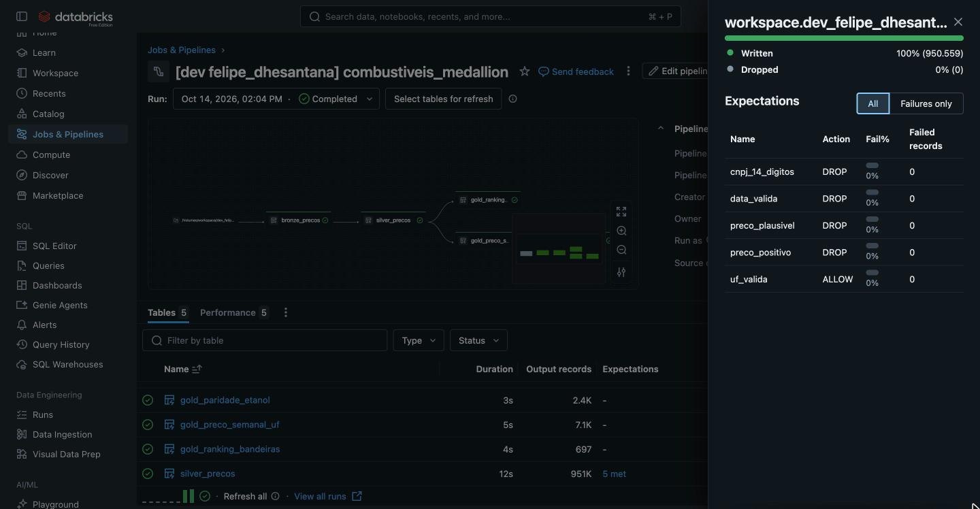This screenshot has width=980, height=509.
Task: Open the gold_paridade_etanol table link
Action: 225,400
